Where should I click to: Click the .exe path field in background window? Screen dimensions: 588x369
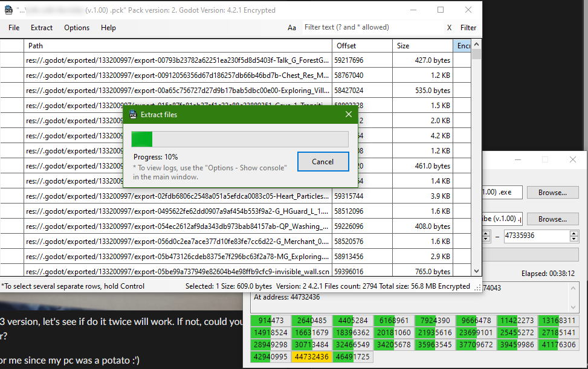pos(502,192)
